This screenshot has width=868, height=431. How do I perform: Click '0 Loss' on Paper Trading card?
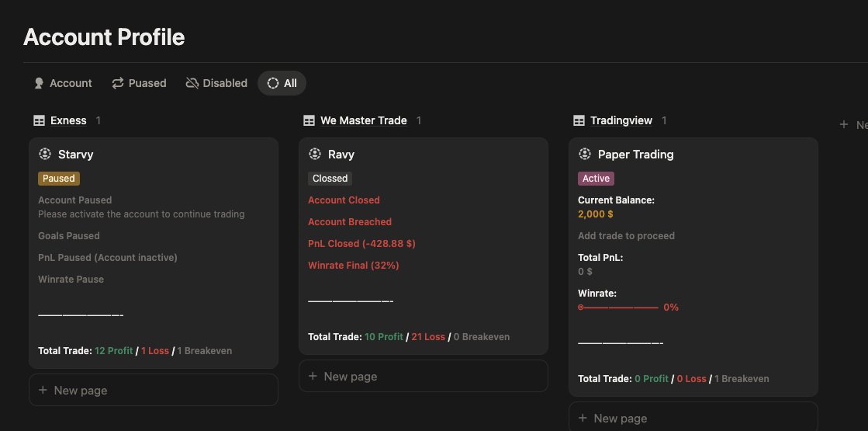coord(691,379)
